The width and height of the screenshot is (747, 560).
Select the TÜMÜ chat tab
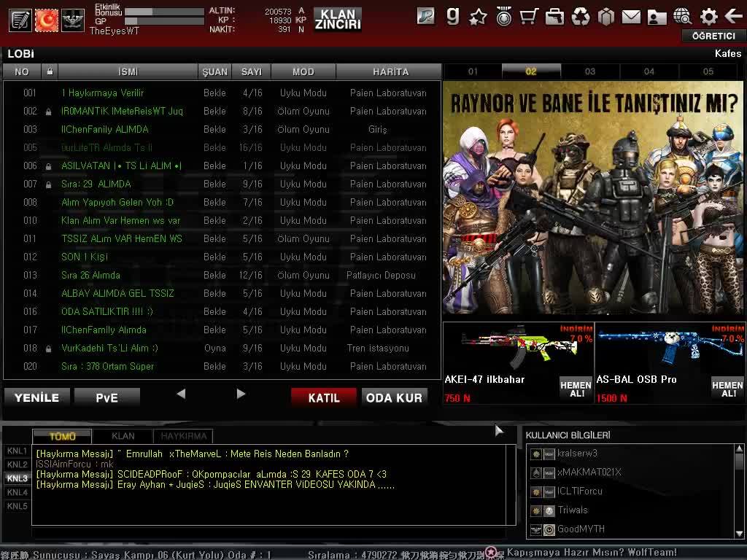(x=62, y=436)
